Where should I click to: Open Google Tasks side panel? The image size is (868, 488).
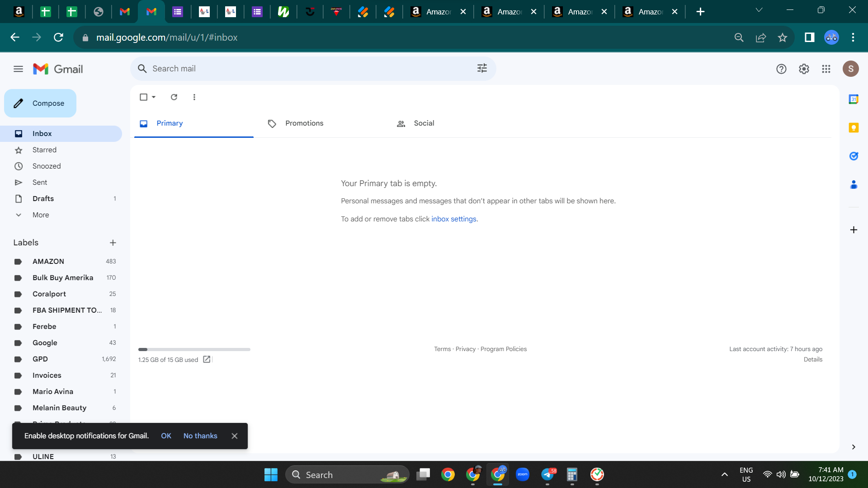pos(854,156)
